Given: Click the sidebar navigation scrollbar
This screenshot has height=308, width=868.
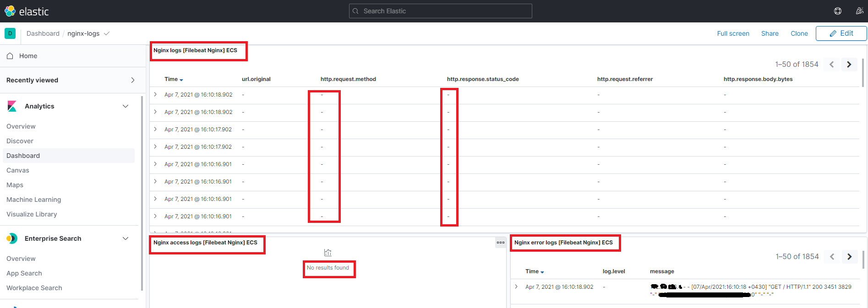Looking at the screenshot, I should [x=142, y=192].
